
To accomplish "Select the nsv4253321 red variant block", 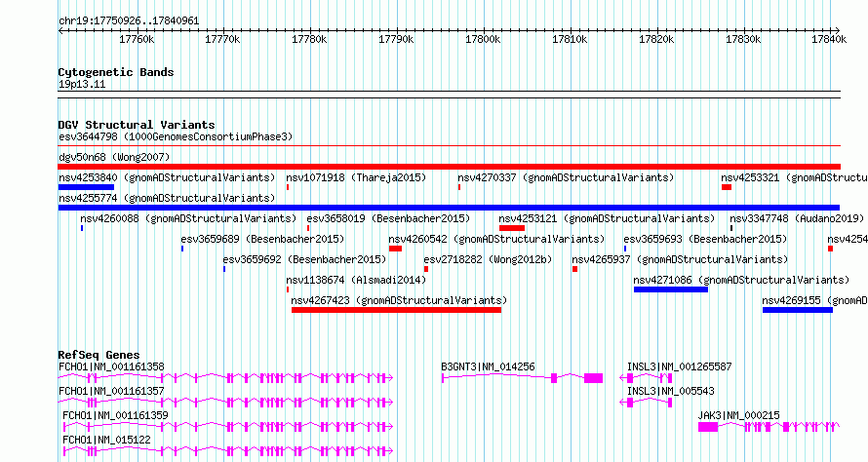I will coord(727,187).
